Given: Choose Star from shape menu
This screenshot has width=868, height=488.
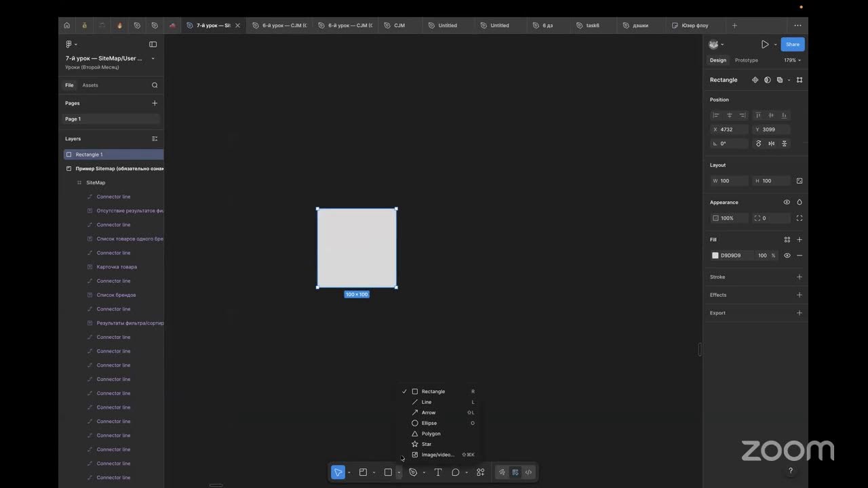Looking at the screenshot, I should click(x=439, y=444).
